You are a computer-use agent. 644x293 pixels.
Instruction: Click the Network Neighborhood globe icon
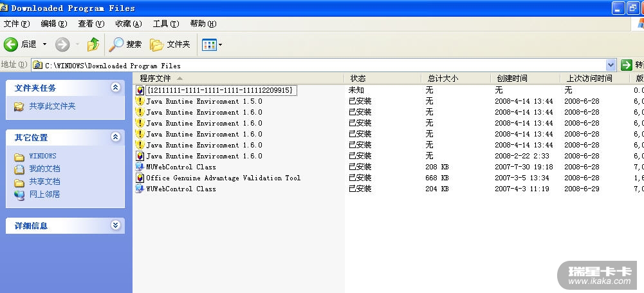[x=19, y=194]
